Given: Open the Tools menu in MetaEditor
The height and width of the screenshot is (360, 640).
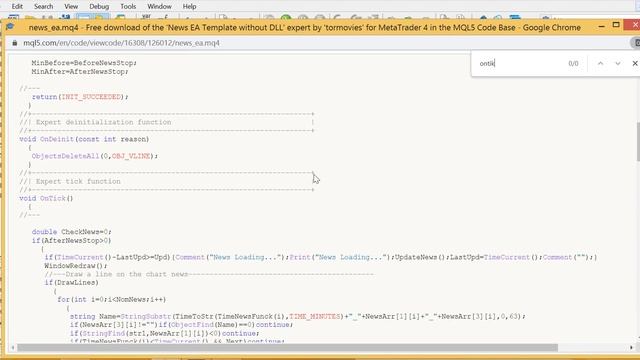Looking at the screenshot, I should point(128,7).
